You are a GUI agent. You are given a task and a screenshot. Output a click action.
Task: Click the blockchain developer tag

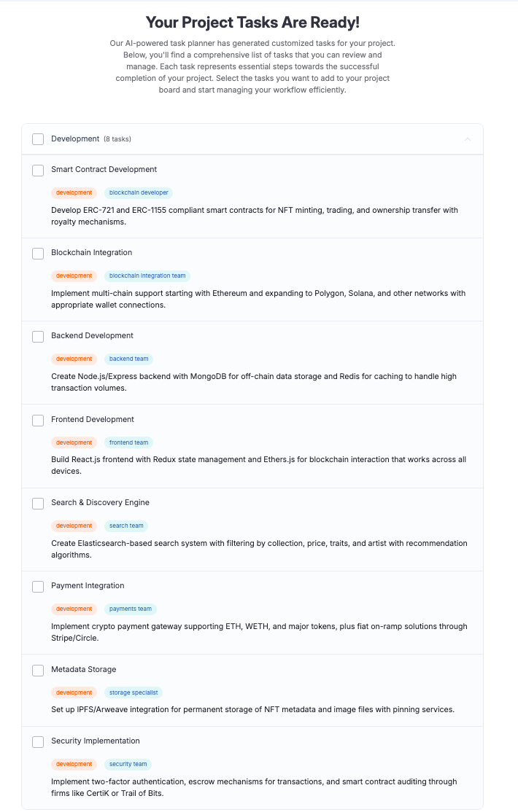pos(139,193)
